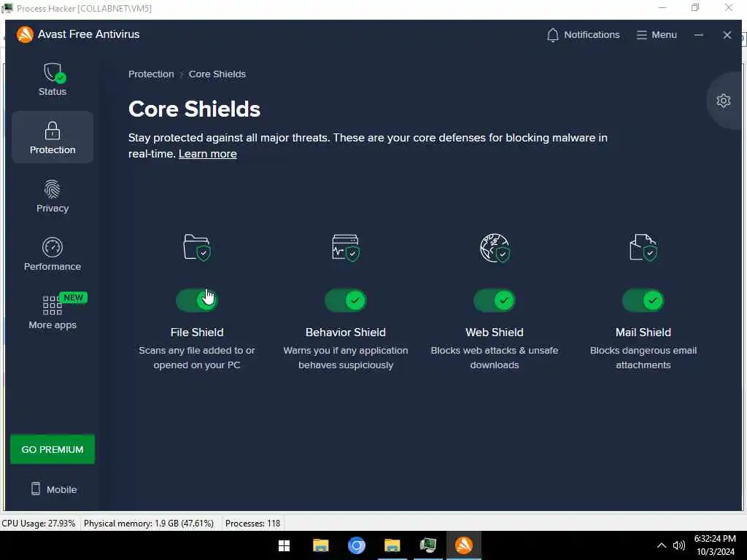Click the GO PREMIUM button
The image size is (747, 560).
(x=53, y=449)
